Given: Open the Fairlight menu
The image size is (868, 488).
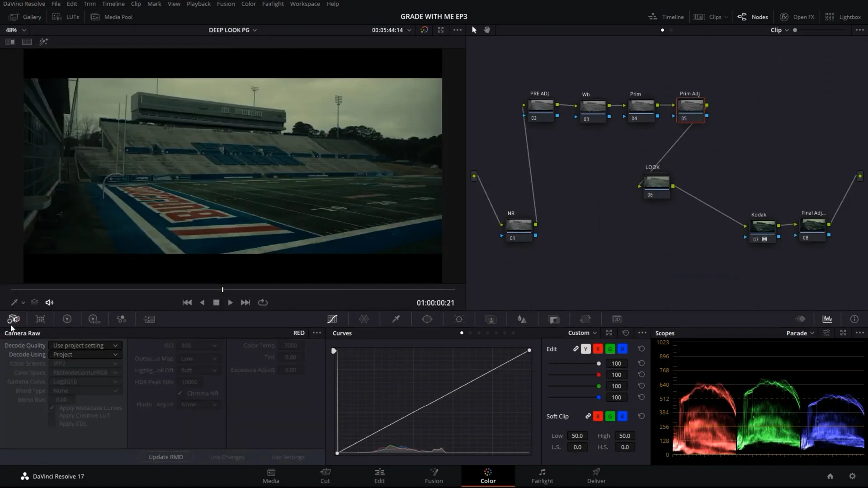Looking at the screenshot, I should point(273,4).
